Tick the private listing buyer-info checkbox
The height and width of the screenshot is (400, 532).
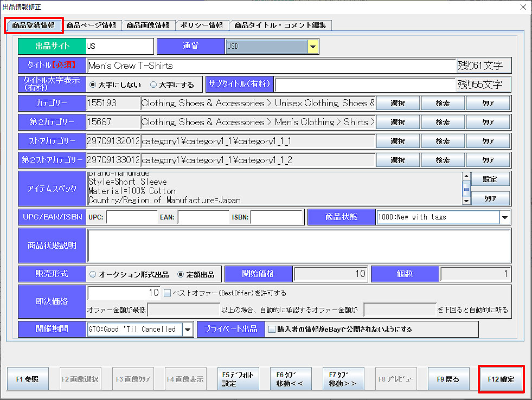coord(272,330)
